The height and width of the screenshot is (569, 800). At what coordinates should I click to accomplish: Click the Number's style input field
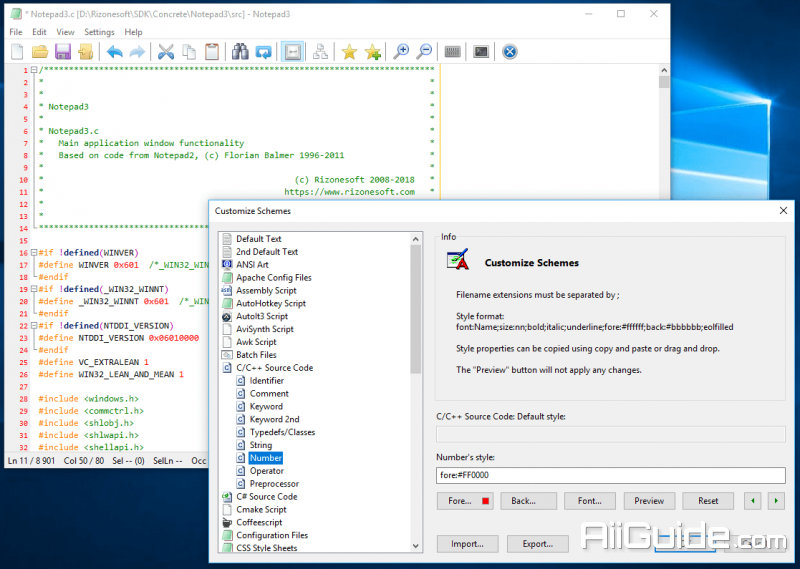pos(611,475)
